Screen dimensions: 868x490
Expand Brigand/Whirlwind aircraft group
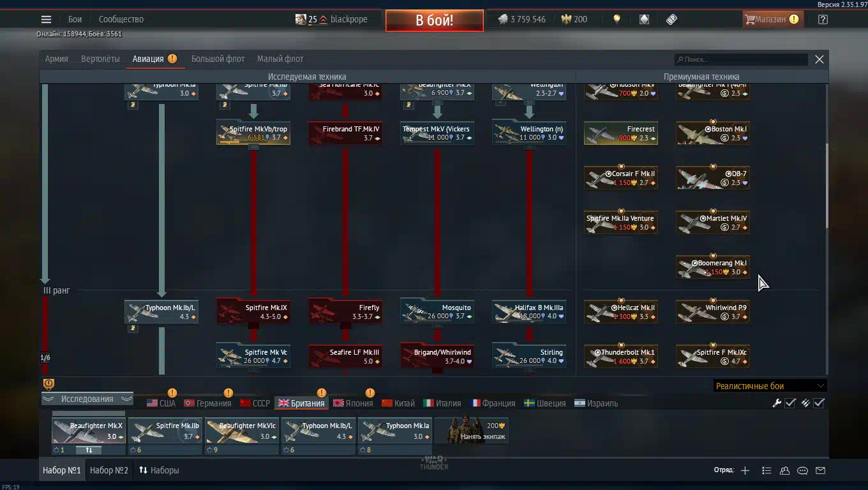(437, 357)
